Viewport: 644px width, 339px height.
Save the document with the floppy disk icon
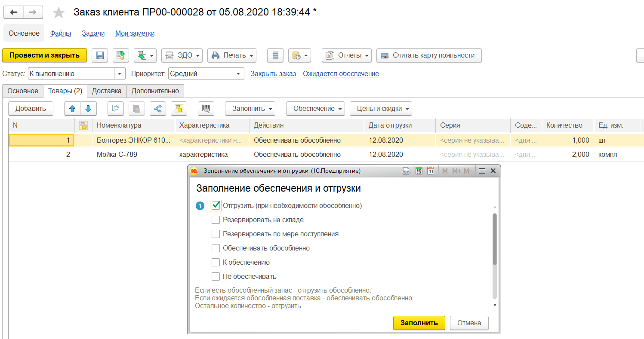pos(100,55)
